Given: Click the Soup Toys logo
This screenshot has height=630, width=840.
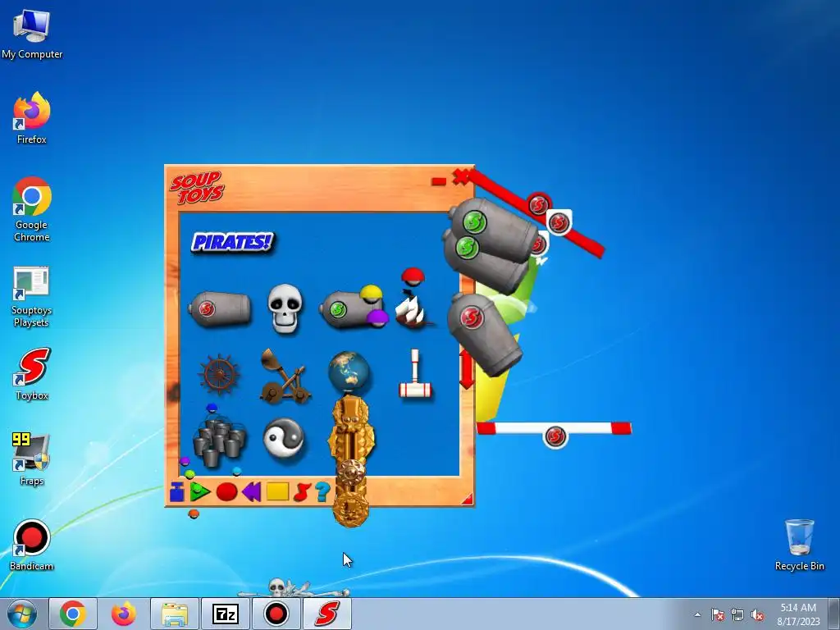Looking at the screenshot, I should point(197,188).
